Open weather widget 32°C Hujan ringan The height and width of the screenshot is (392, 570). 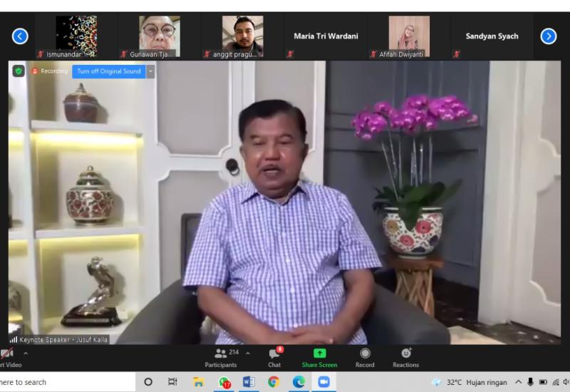point(470,382)
